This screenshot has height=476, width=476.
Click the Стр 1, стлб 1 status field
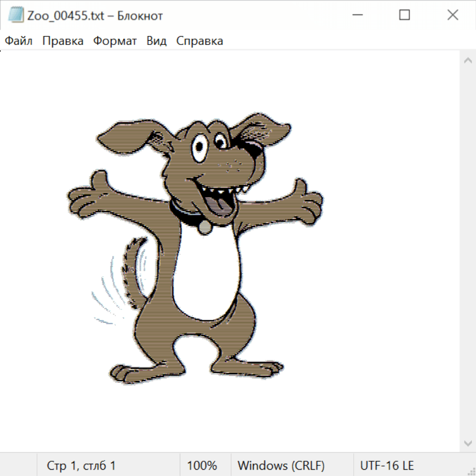coord(81,465)
